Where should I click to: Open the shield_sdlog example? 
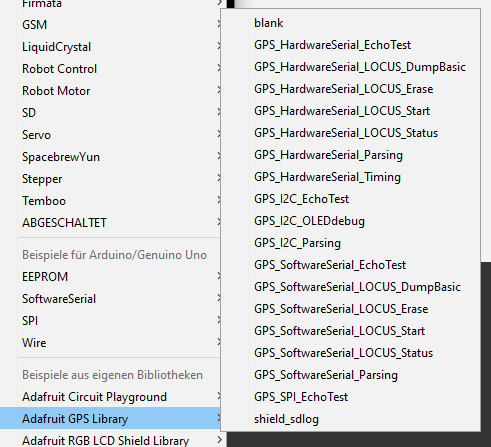[x=351, y=419]
